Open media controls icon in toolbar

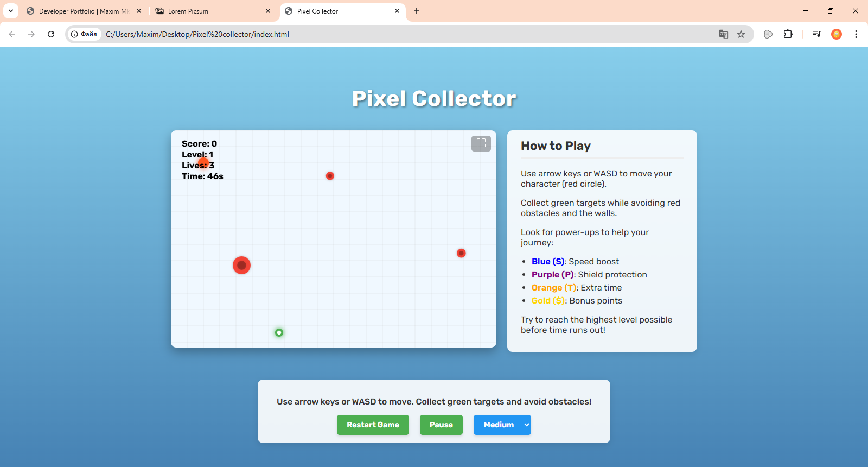click(816, 34)
